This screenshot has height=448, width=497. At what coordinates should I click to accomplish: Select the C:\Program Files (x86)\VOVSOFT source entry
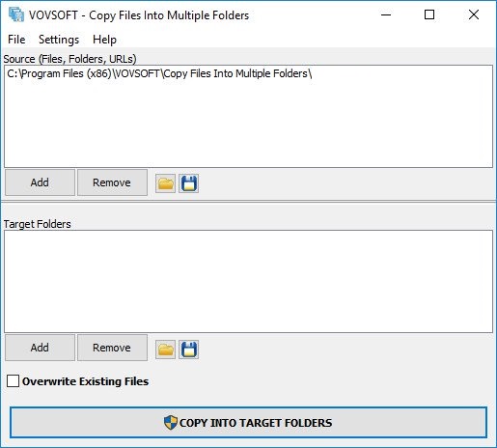tap(159, 73)
